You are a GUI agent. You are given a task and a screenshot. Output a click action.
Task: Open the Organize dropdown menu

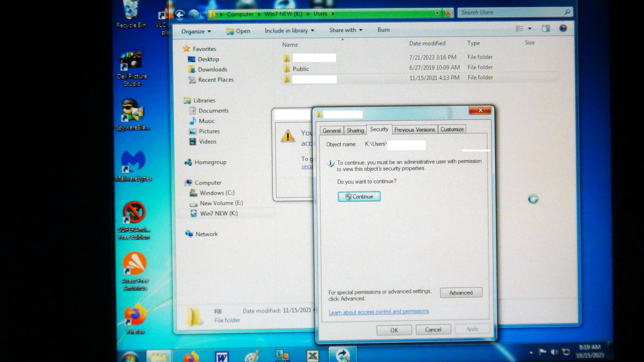196,31
